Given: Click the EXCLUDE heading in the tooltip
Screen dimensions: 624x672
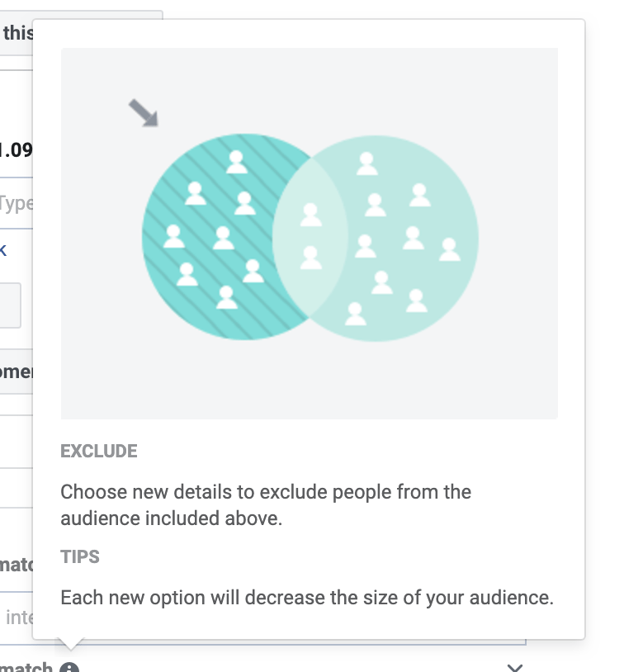Looking at the screenshot, I should click(x=99, y=452).
